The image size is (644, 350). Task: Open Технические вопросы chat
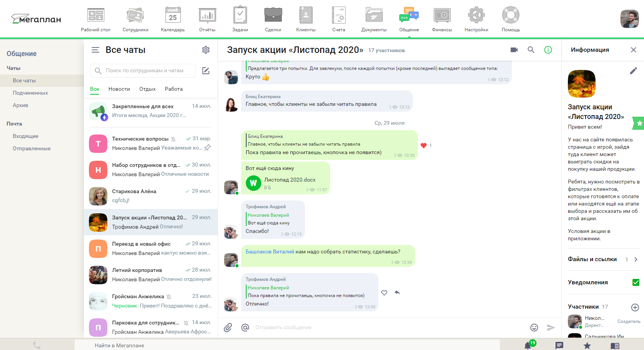[151, 144]
